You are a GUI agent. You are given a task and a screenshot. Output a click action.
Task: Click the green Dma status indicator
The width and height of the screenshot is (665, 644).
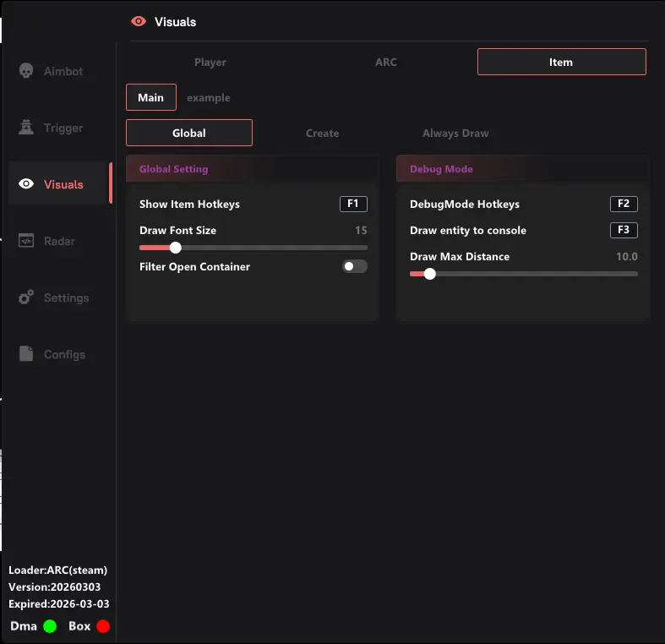tap(50, 626)
